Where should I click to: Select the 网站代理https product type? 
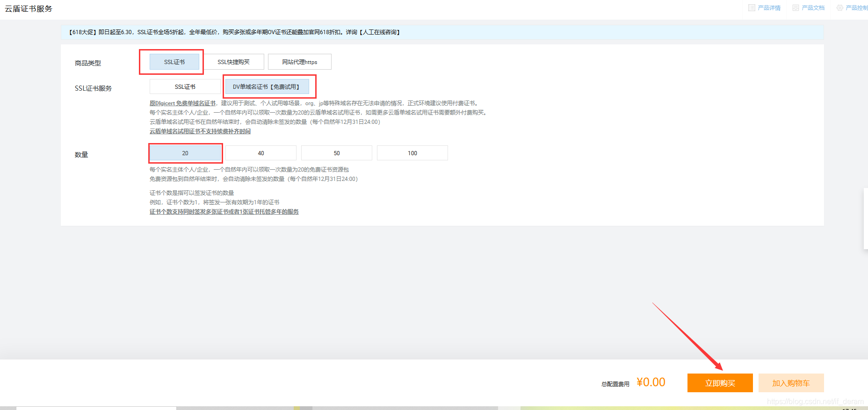[300, 62]
